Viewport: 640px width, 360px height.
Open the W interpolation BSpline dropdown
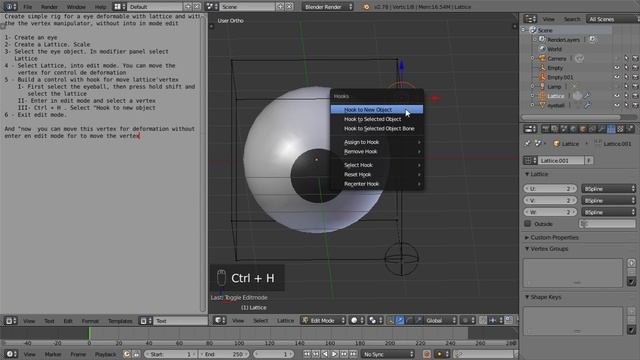[x=609, y=212]
